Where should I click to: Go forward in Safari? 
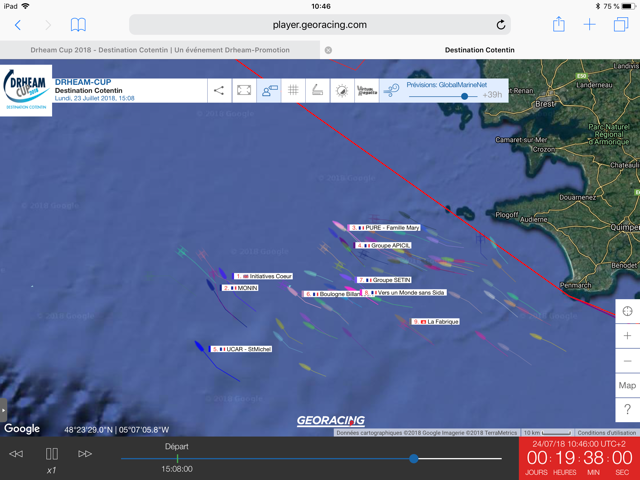click(48, 25)
